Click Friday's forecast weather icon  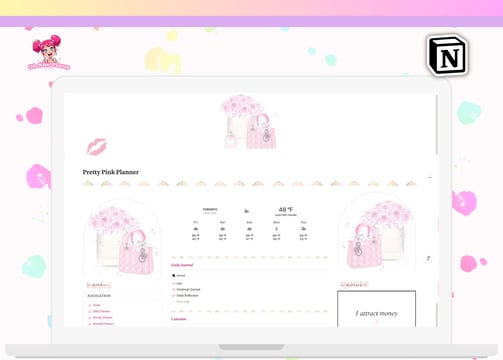click(x=196, y=229)
